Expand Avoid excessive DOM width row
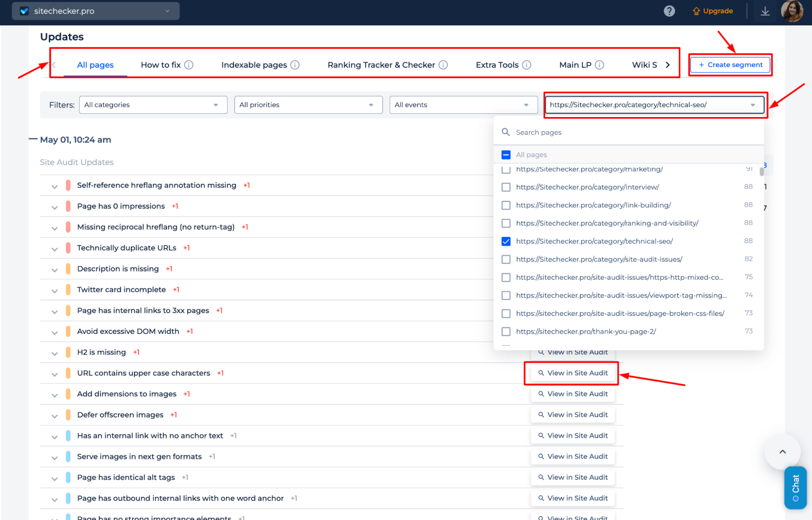Viewport: 812px width, 520px height. [x=54, y=333]
